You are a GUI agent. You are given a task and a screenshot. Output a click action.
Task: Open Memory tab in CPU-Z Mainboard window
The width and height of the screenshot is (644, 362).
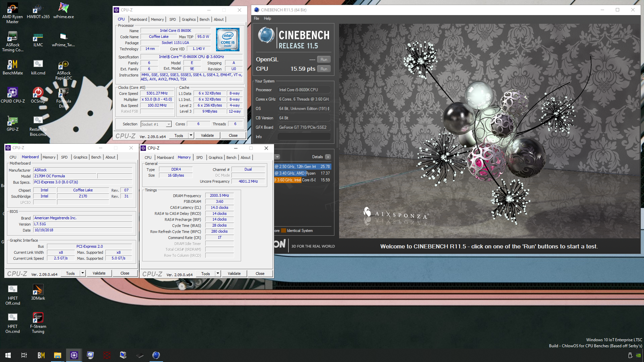click(49, 157)
